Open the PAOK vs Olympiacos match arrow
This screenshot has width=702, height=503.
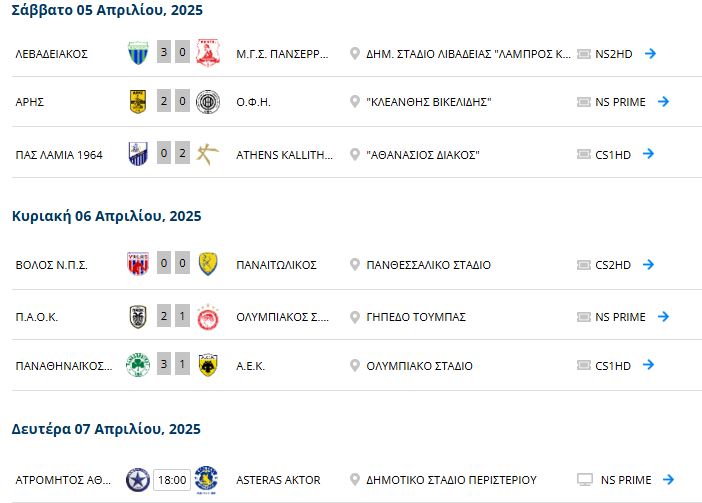pyautogui.click(x=663, y=317)
